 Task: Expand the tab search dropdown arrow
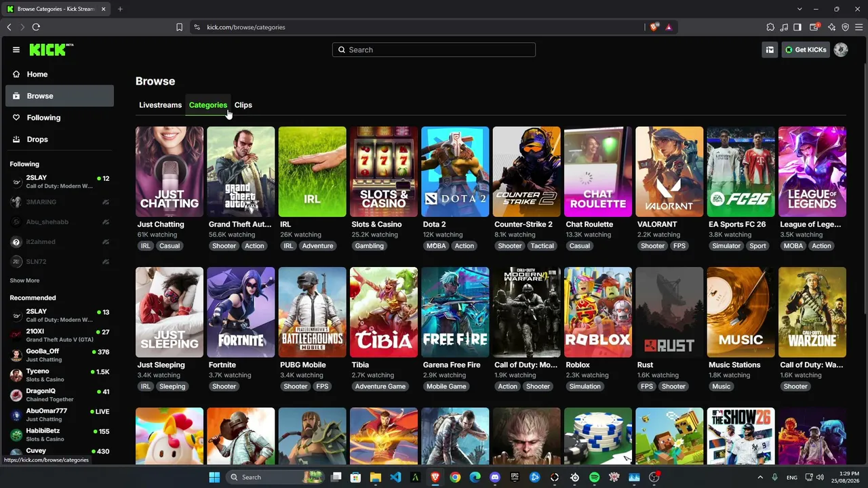[x=800, y=9]
